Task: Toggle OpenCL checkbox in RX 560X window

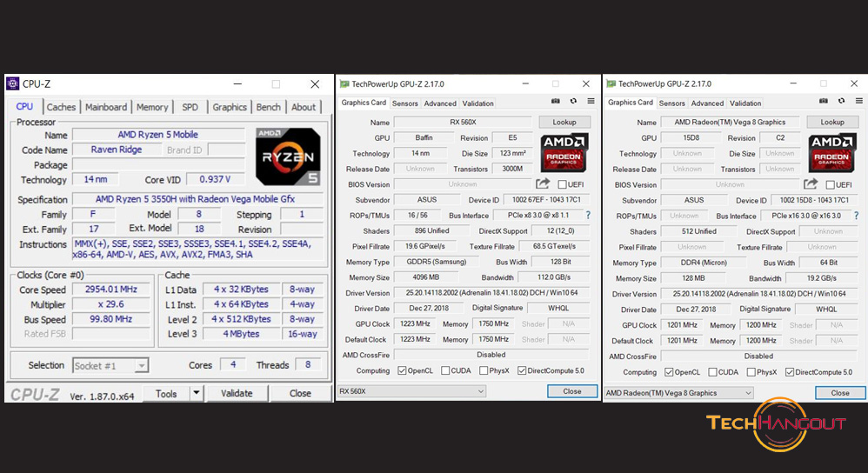Action: tap(402, 370)
